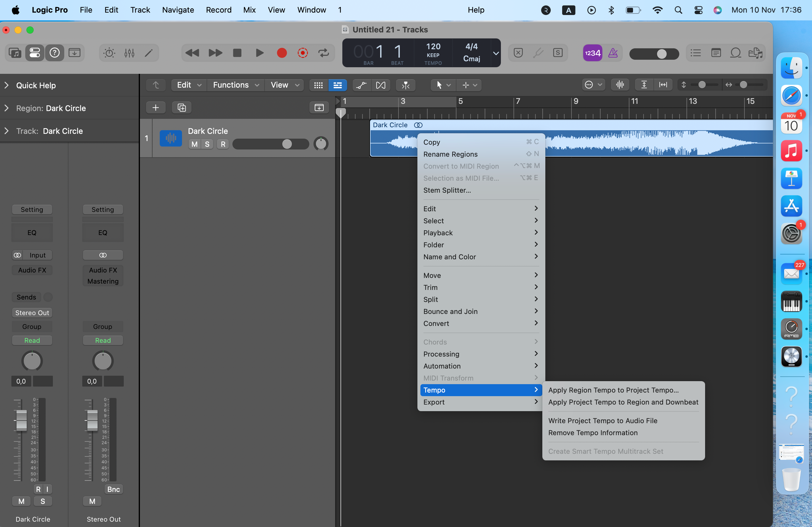Choose Remove Tempo Information
The image size is (812, 527).
(x=592, y=432)
